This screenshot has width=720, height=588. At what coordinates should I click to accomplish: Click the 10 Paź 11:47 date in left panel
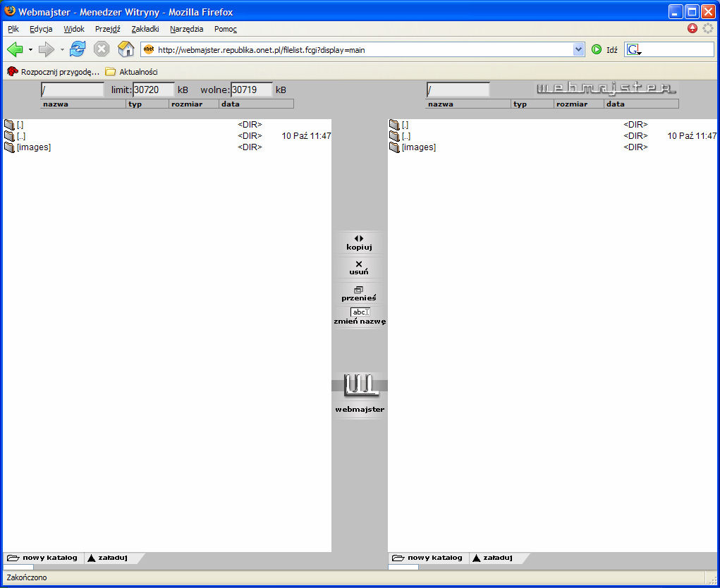tap(306, 136)
